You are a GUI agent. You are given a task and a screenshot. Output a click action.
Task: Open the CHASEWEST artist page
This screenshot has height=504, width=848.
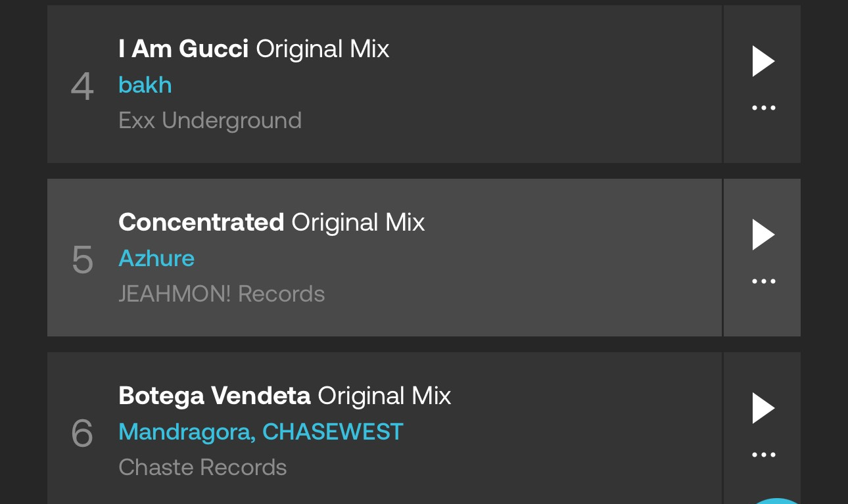[x=333, y=432]
